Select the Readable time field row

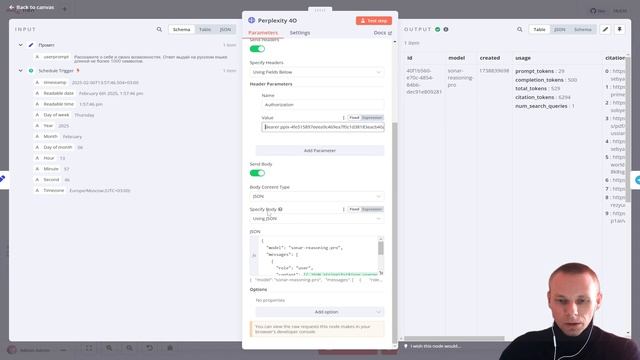point(69,104)
